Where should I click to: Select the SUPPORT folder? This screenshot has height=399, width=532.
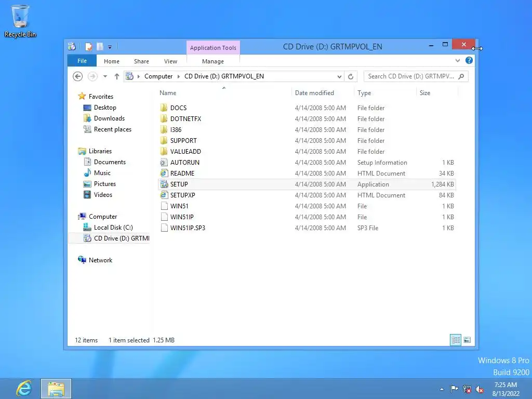tap(307, 140)
